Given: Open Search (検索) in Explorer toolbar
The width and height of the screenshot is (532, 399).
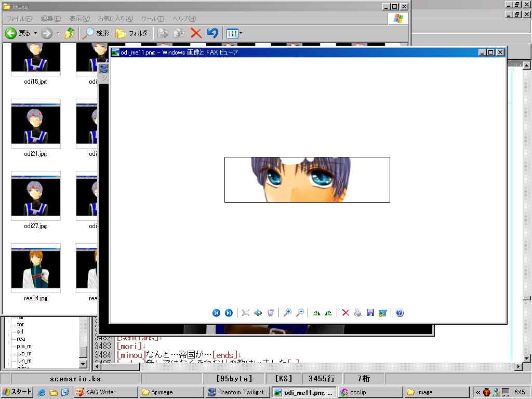Looking at the screenshot, I should click(96, 33).
